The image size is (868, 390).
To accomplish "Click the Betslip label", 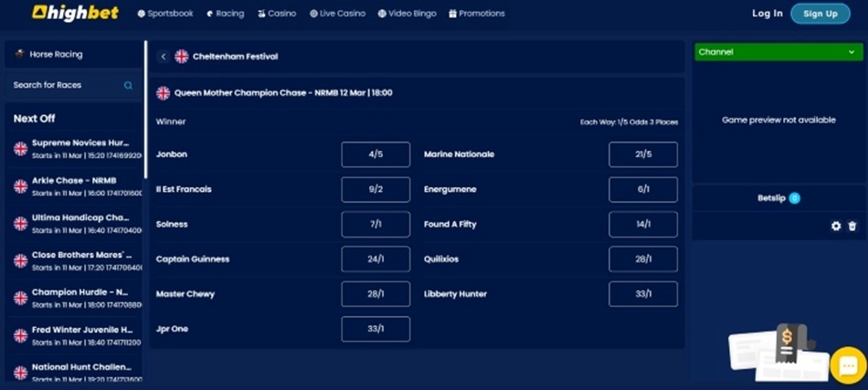I will 772,198.
